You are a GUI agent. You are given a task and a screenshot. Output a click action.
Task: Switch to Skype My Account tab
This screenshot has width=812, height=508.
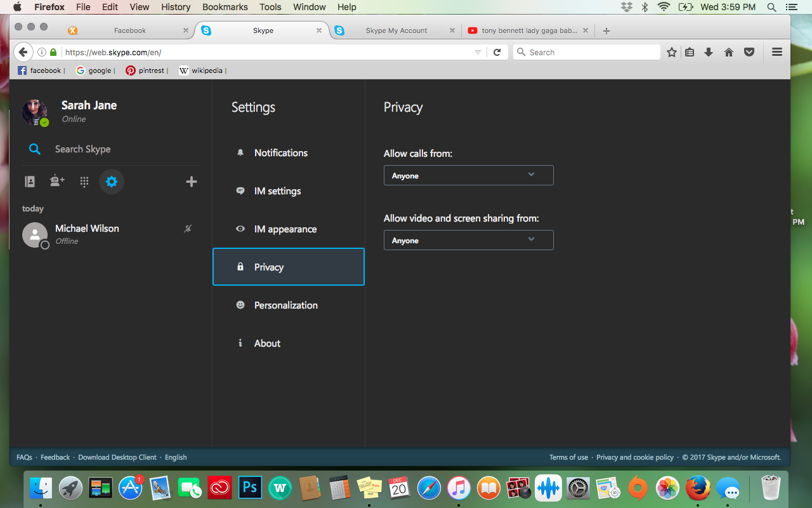(x=396, y=30)
